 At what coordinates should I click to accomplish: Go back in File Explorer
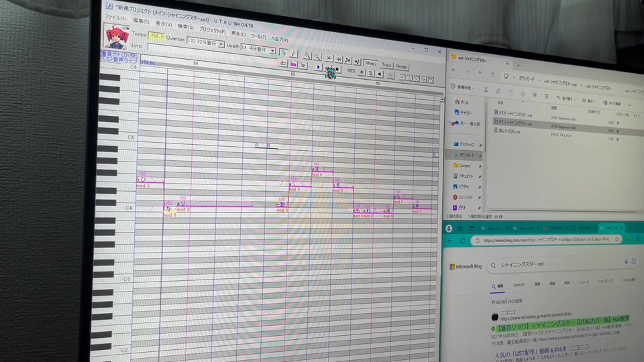click(454, 70)
